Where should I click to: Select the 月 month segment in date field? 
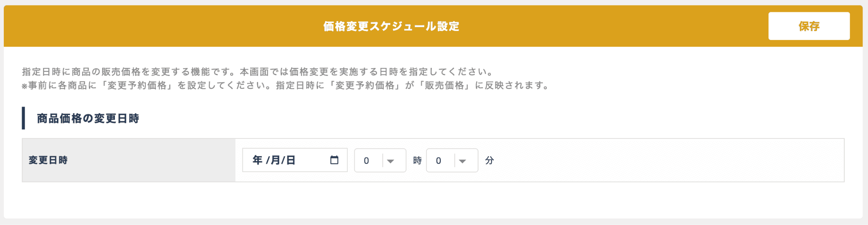(275, 160)
